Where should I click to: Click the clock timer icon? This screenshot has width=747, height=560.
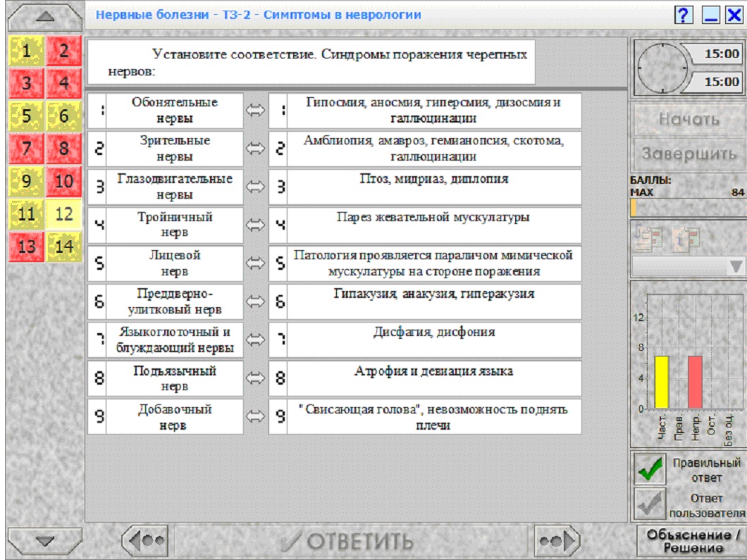[x=663, y=68]
